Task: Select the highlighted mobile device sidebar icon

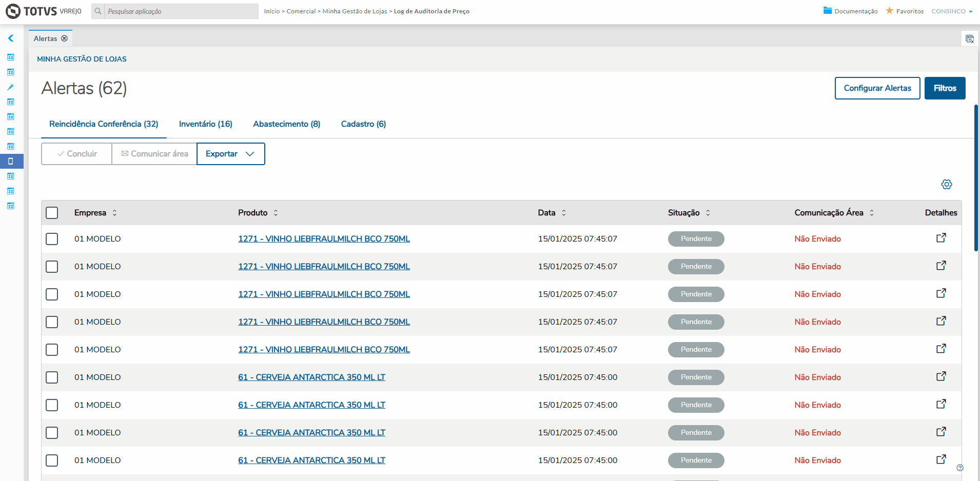Action: click(x=10, y=161)
